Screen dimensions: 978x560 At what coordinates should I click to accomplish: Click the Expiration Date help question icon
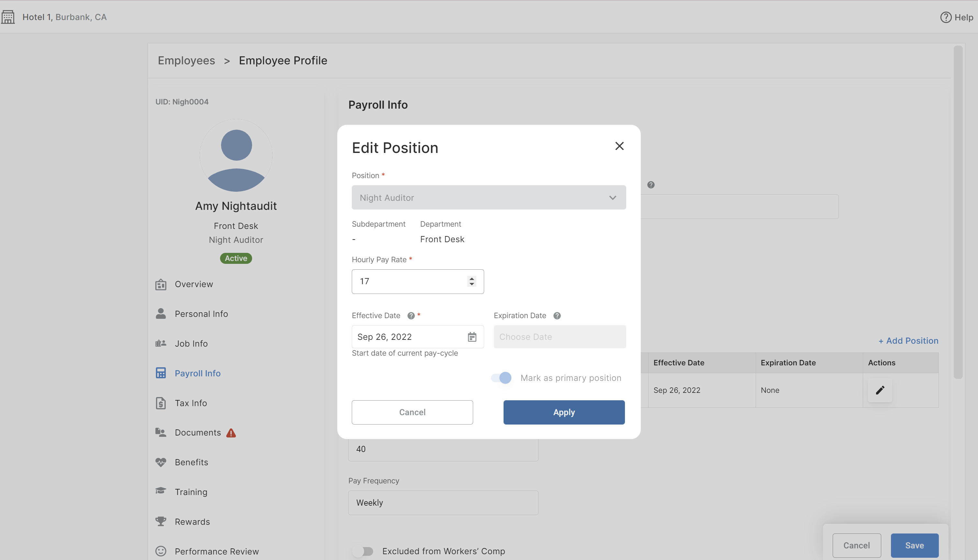557,315
